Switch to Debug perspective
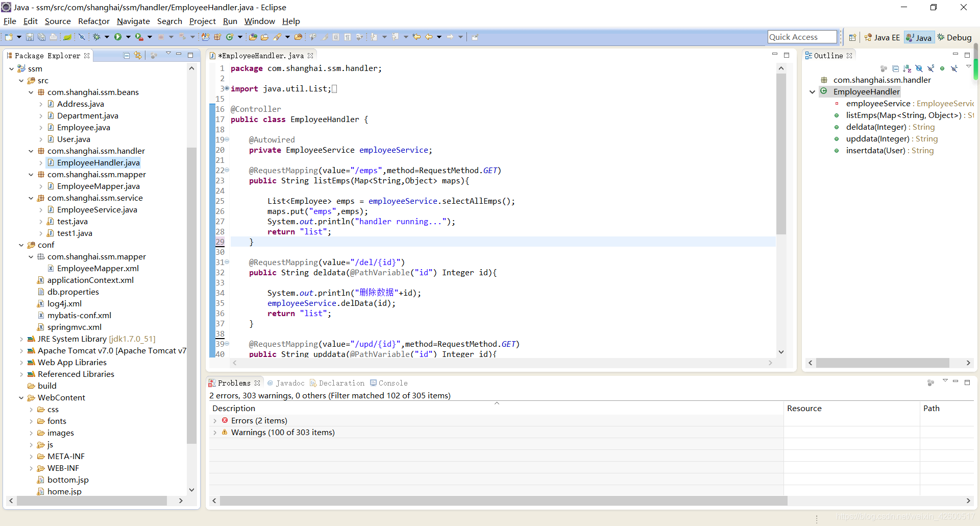The height and width of the screenshot is (526, 980). click(954, 37)
